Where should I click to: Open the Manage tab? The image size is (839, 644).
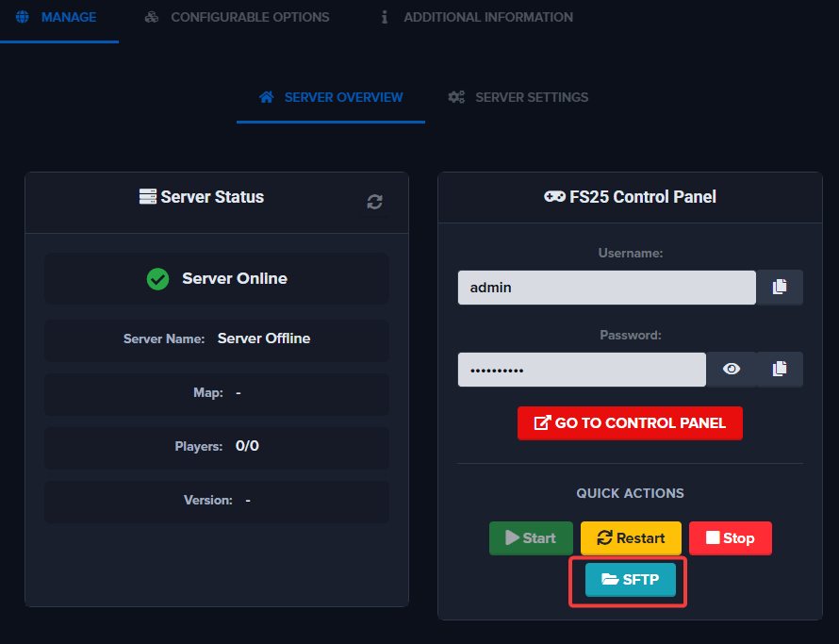[58, 17]
